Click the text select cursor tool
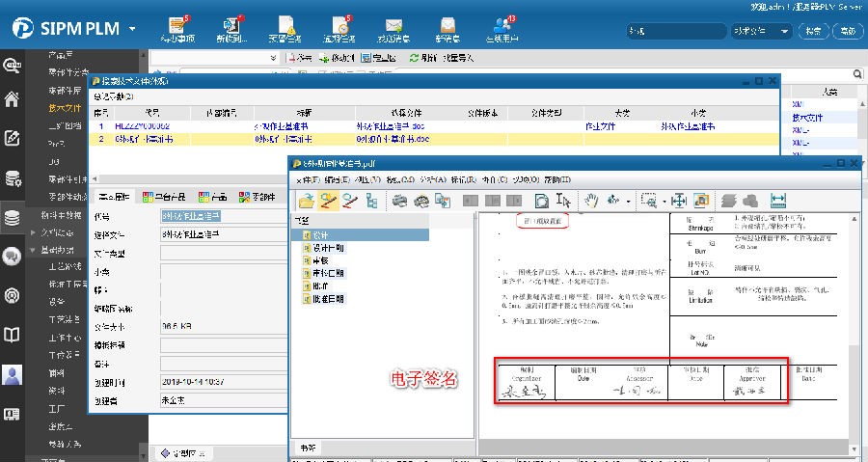 tap(564, 201)
